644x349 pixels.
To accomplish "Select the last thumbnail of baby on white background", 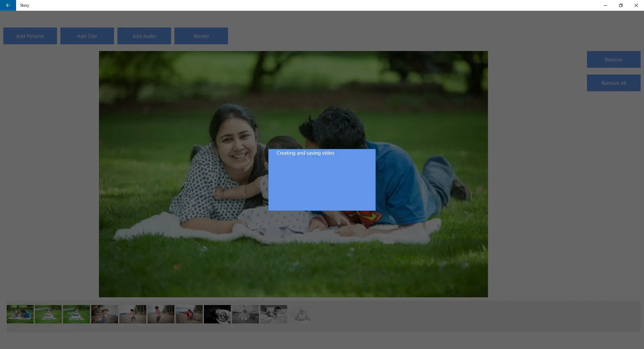I will click(x=302, y=314).
